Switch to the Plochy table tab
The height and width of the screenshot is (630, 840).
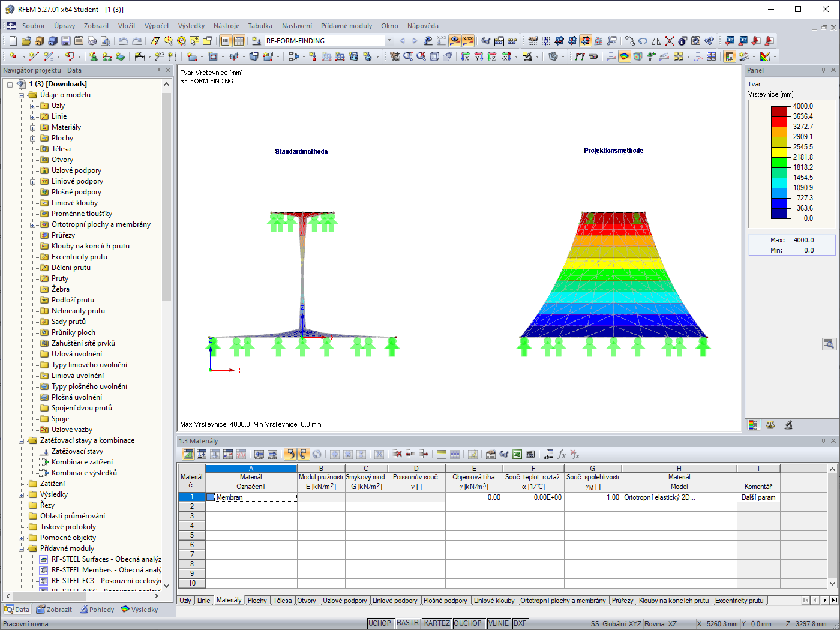click(257, 601)
